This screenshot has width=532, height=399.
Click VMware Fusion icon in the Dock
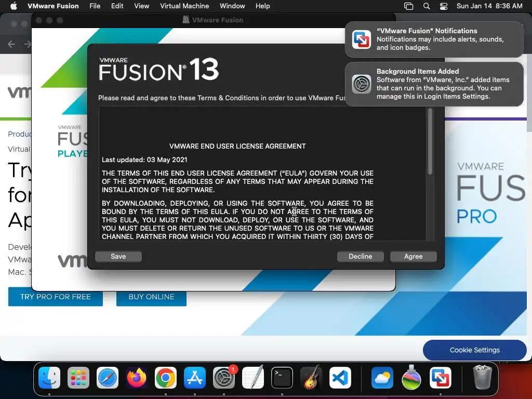click(x=441, y=378)
